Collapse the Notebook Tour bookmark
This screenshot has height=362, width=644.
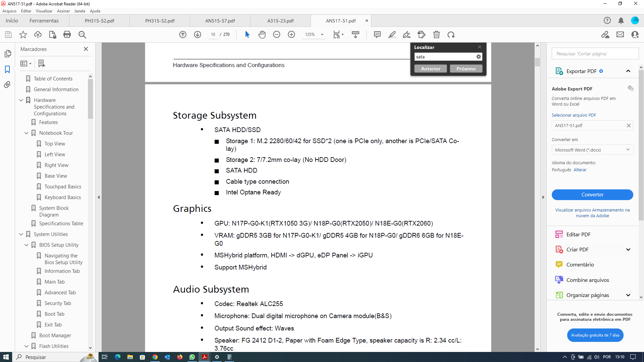pyautogui.click(x=26, y=133)
